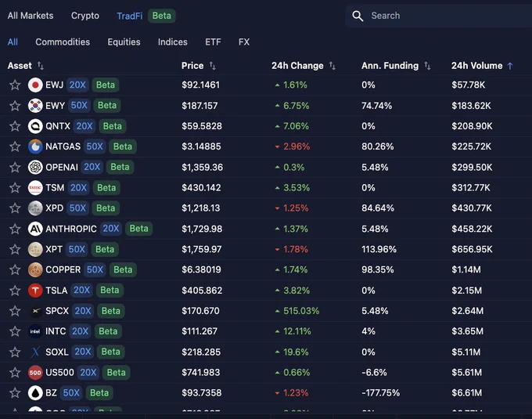Click the $1,729.98 ANTHROPIC price

[x=202, y=229]
